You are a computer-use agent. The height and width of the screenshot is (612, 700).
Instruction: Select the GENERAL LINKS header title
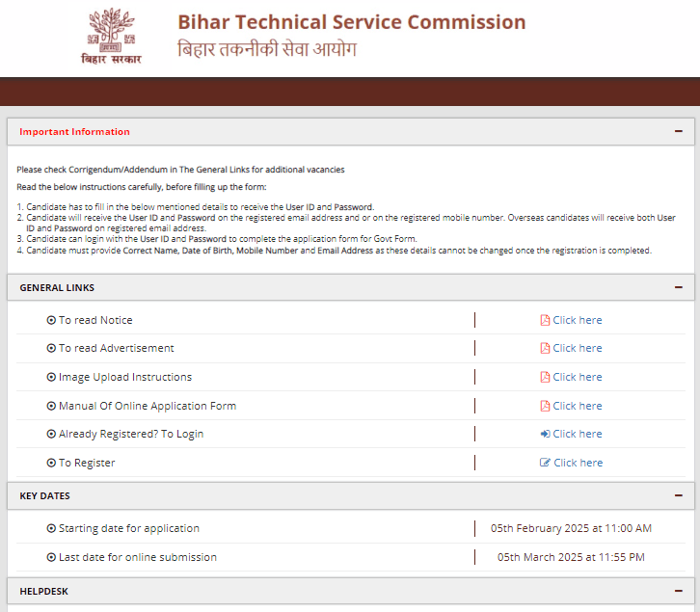57,287
